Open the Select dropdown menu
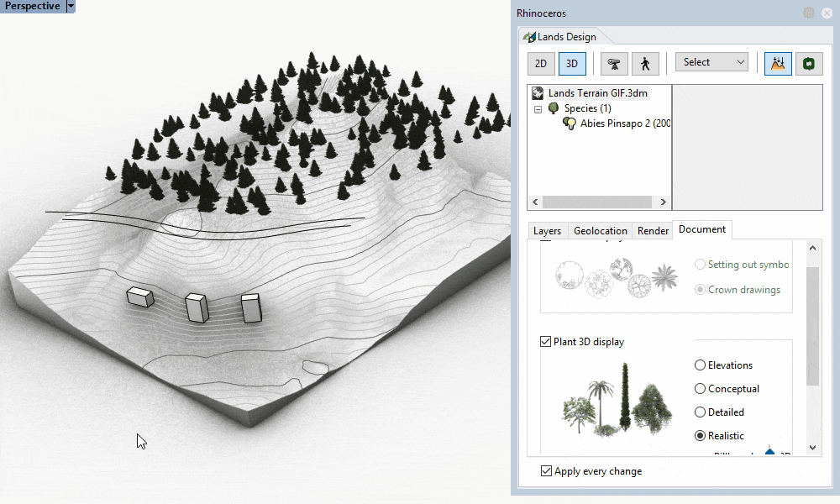840x504 pixels. (x=711, y=62)
